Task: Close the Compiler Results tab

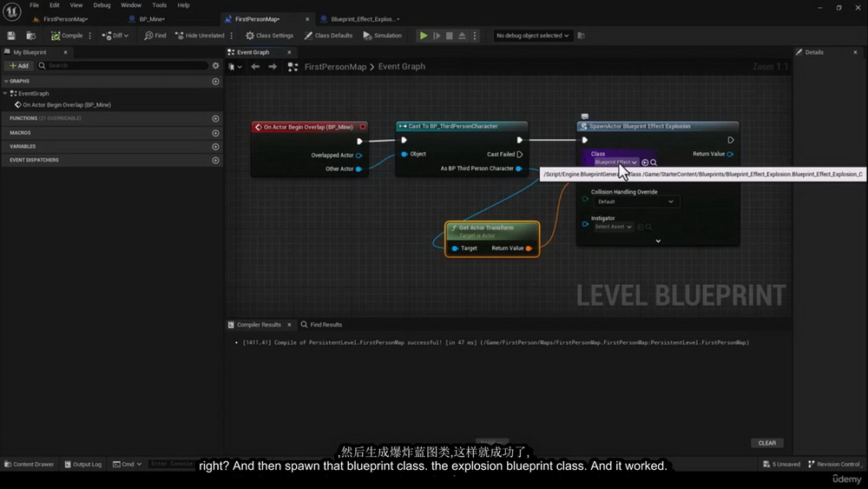Action: (x=289, y=325)
